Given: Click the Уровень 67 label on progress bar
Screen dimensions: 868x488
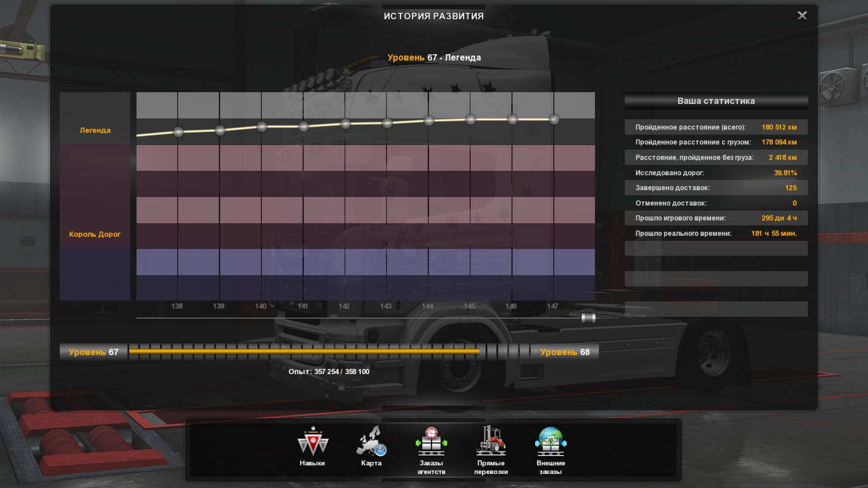Looking at the screenshot, I should [x=94, y=352].
